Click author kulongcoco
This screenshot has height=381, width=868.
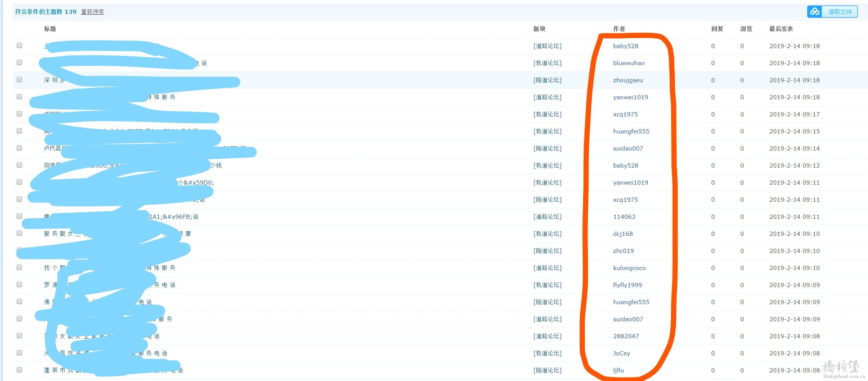629,268
